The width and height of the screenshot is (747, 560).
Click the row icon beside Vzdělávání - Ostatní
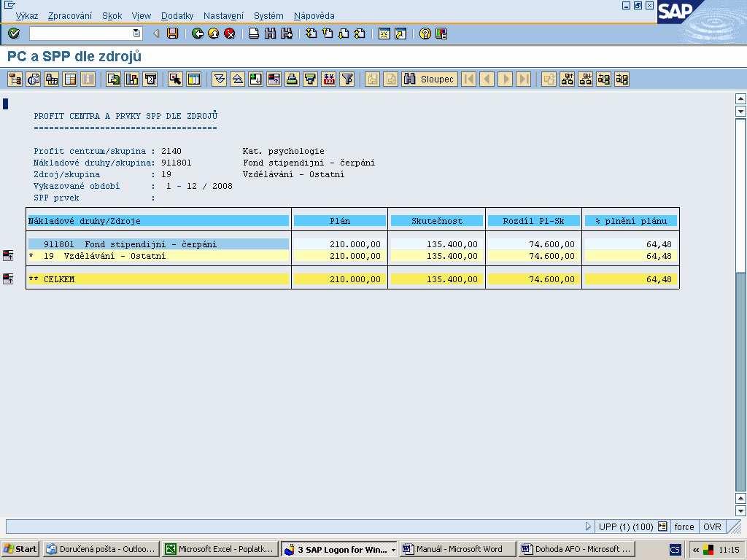click(x=8, y=255)
